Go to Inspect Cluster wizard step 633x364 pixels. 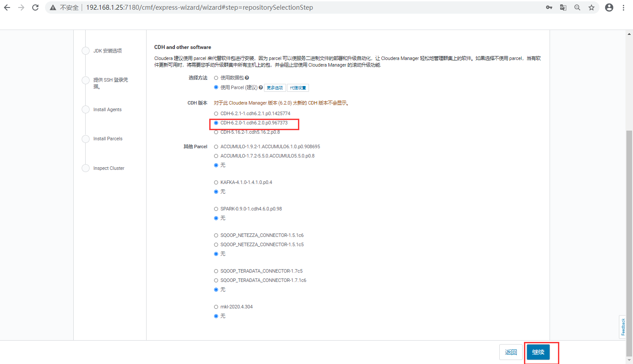click(109, 168)
